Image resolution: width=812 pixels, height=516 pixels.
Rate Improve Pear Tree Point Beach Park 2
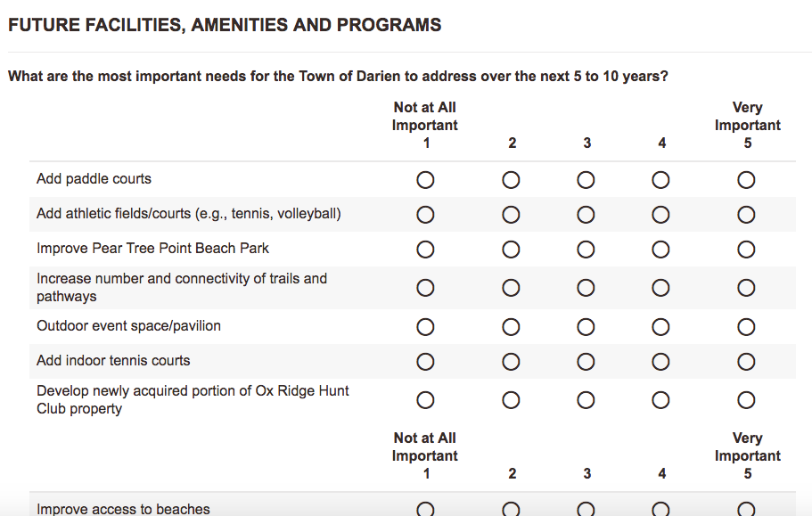click(511, 249)
